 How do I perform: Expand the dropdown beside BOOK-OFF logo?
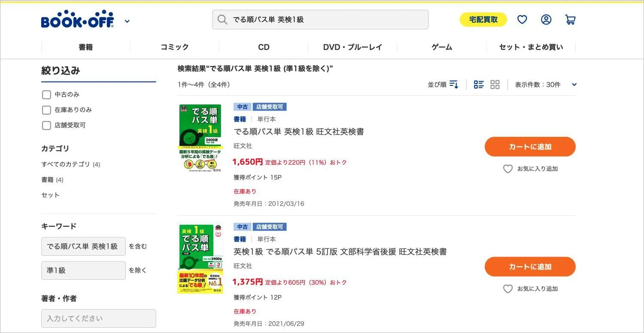[x=127, y=21]
